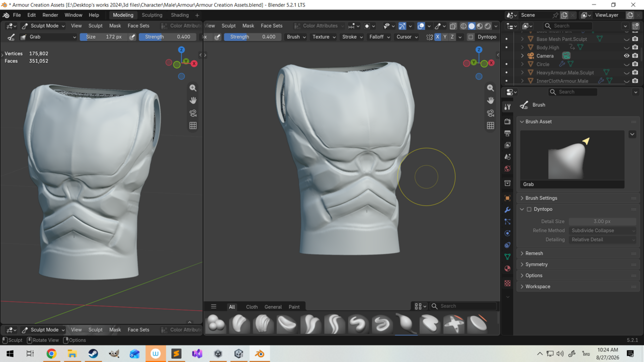Switch perspective/orthographic grid icon in right viewport
644x362 pixels.
491,126
